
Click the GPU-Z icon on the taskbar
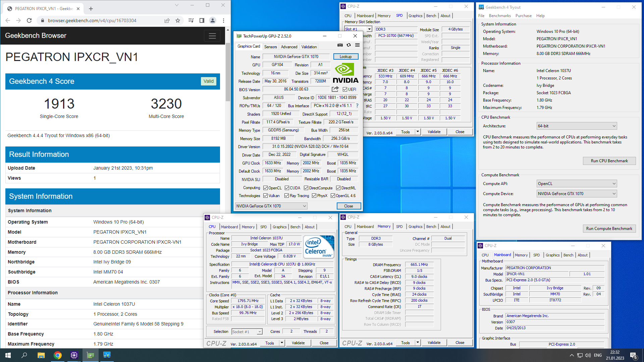(91, 355)
